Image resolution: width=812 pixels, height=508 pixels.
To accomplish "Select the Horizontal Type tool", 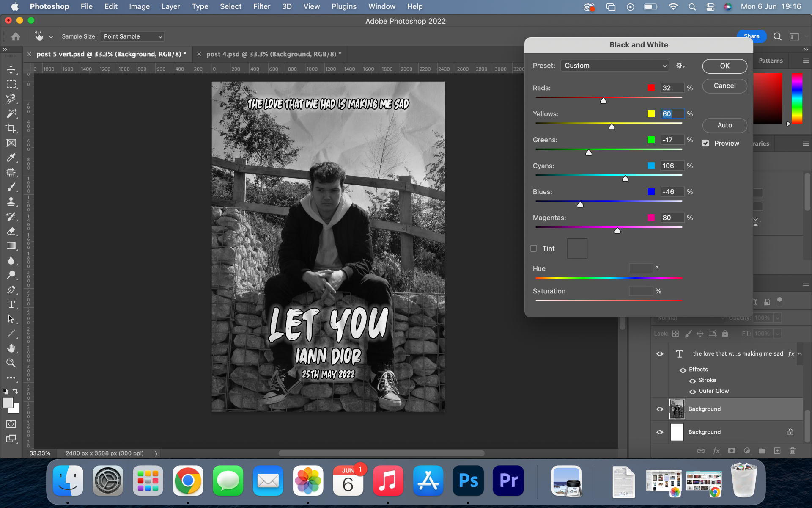I will click(11, 304).
